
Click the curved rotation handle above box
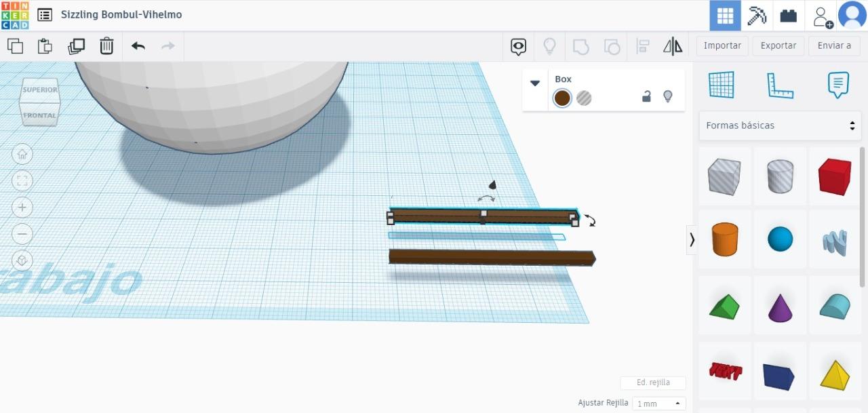[x=486, y=198]
